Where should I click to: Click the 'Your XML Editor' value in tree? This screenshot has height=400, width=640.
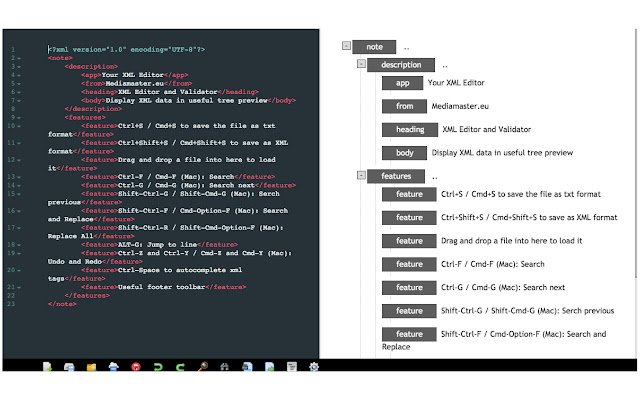(456, 82)
